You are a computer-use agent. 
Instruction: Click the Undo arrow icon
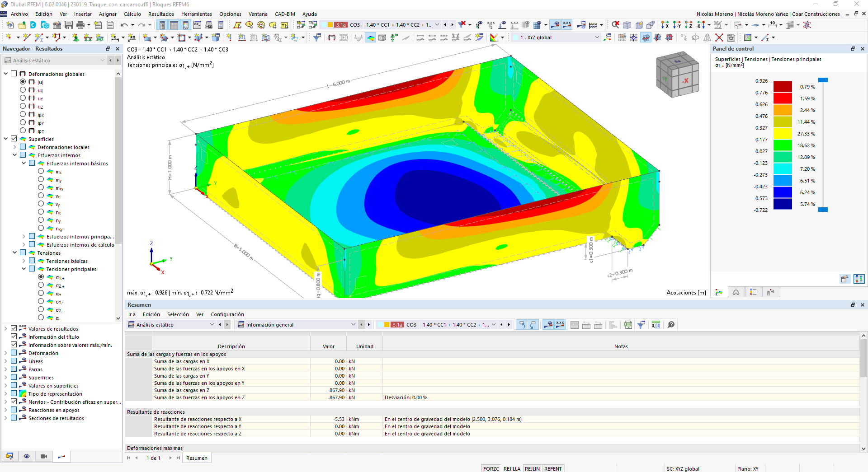[x=124, y=25]
